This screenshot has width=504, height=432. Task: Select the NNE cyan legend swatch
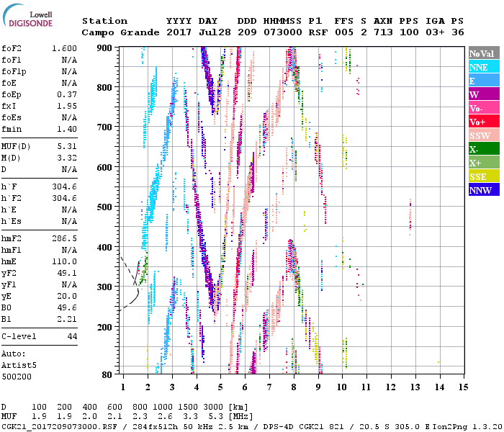(484, 67)
